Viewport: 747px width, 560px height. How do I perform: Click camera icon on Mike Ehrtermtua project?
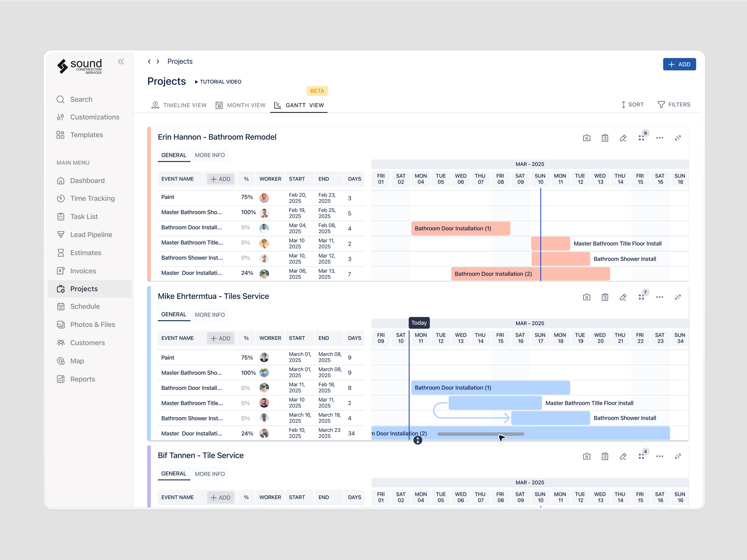587,297
